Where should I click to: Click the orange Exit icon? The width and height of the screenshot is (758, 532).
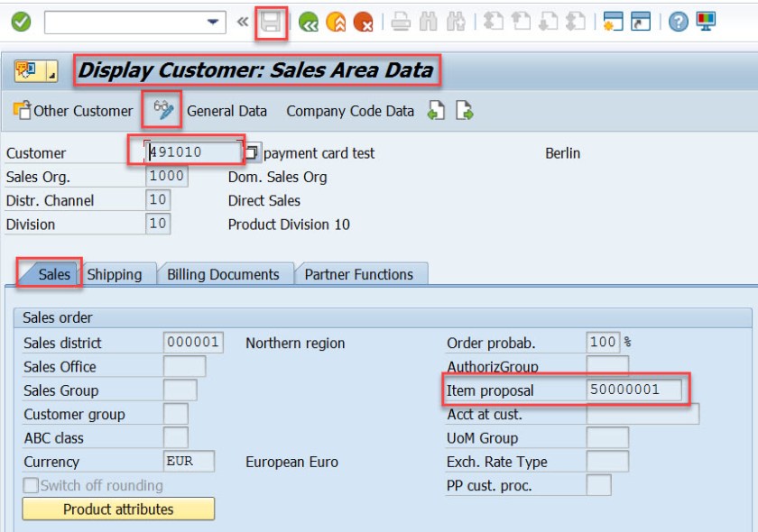[336, 23]
